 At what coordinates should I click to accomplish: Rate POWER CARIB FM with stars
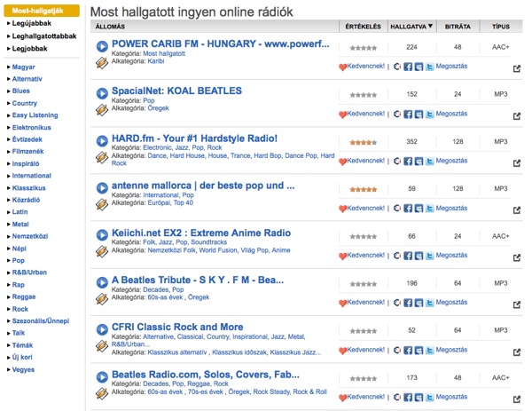point(363,48)
